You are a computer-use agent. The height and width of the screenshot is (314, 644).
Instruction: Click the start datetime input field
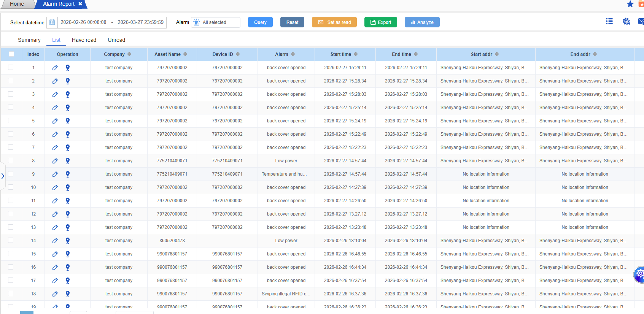coord(84,22)
